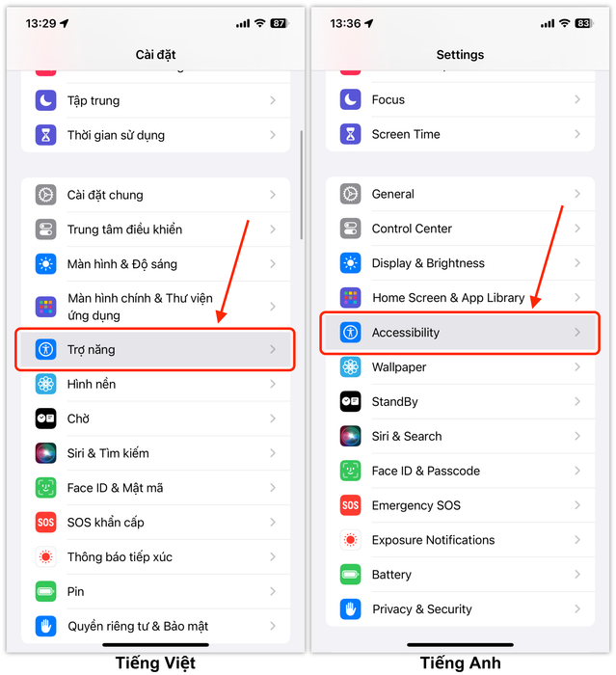Tap the Exposure Notifications label
Screen dimensions: 616x675
[433, 540]
